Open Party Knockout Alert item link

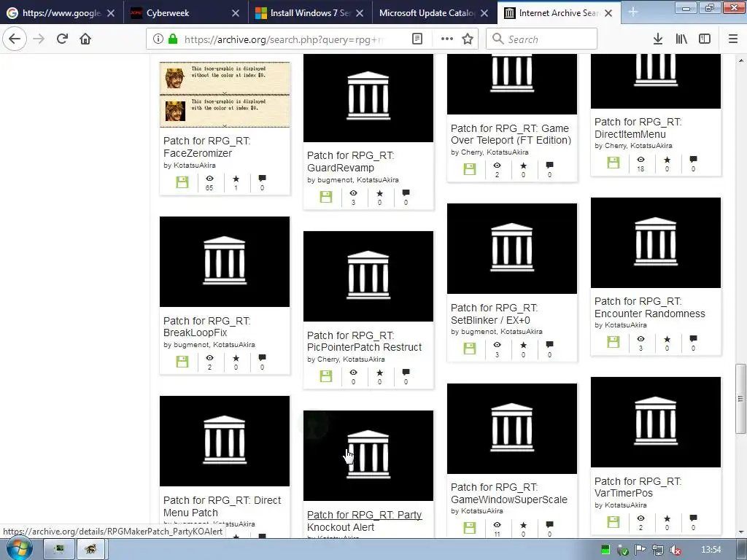click(x=365, y=521)
